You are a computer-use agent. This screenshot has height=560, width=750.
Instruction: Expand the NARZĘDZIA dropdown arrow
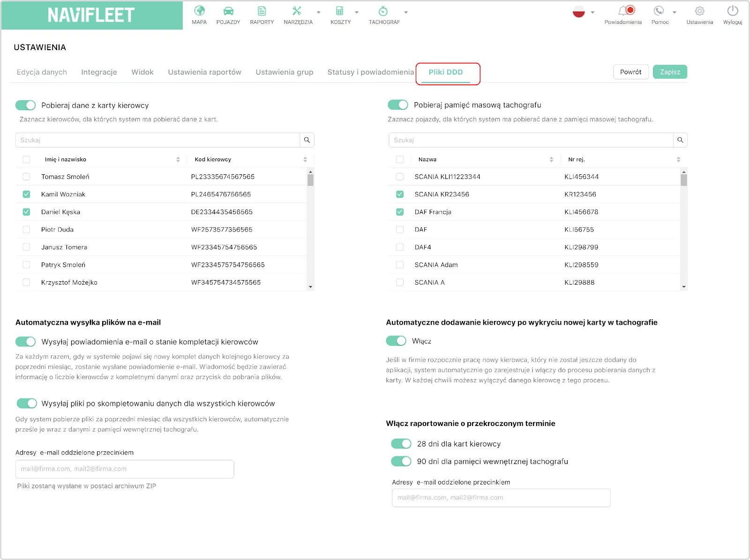(x=319, y=12)
